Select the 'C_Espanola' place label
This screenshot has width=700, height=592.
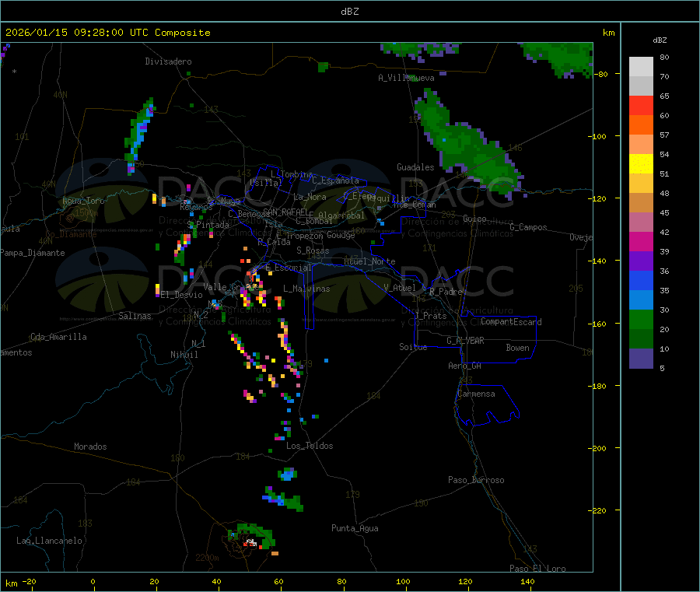[x=335, y=180]
